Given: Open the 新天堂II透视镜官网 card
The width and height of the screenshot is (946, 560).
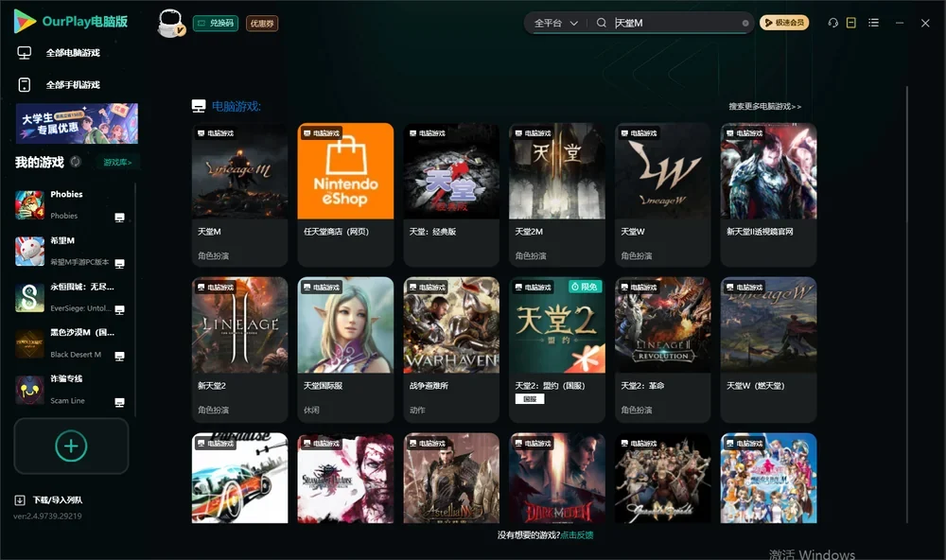Looking at the screenshot, I should (768, 194).
